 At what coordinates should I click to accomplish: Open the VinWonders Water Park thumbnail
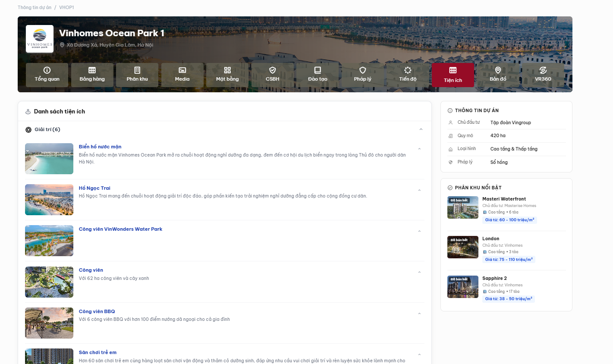coord(49,241)
